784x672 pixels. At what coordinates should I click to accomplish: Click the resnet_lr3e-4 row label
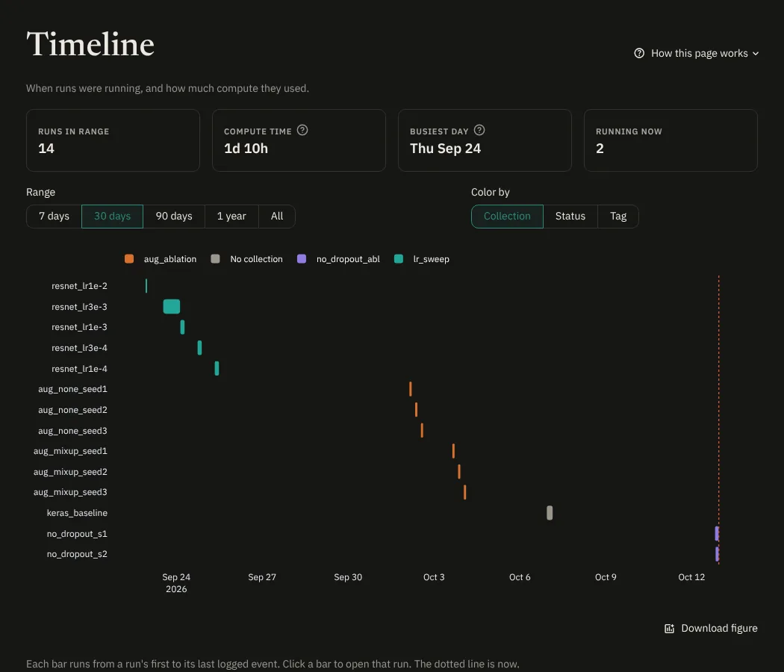click(79, 348)
